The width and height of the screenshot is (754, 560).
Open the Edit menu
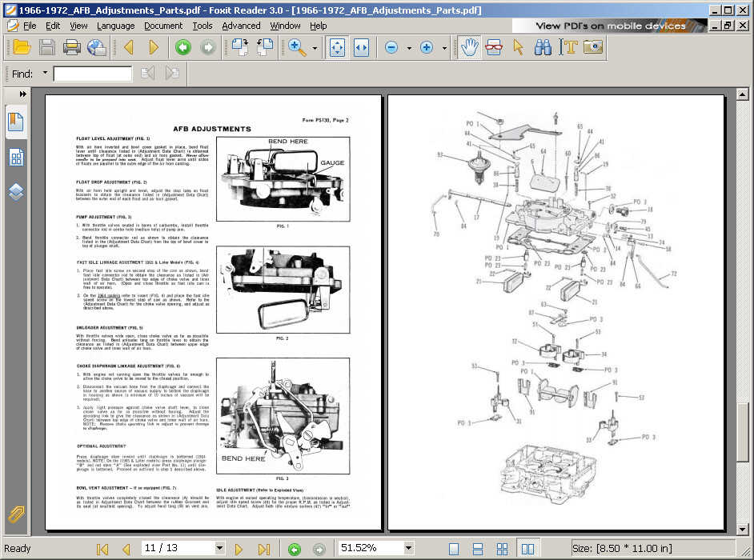coord(53,26)
